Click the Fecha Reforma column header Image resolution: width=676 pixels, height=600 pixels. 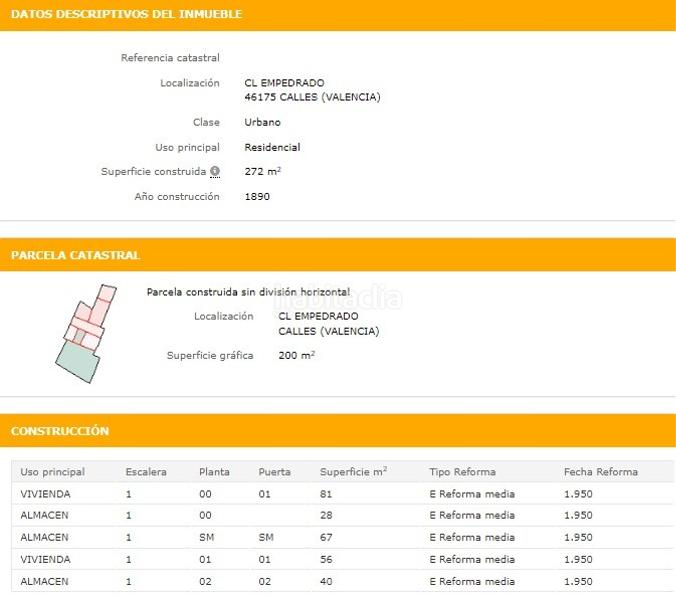point(600,472)
